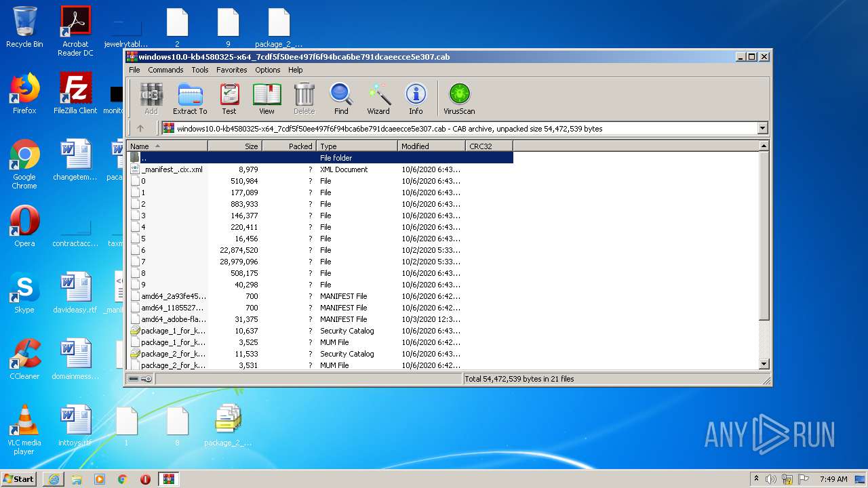The image size is (868, 488).
Task: Sort list by Name column
Action: [167, 146]
